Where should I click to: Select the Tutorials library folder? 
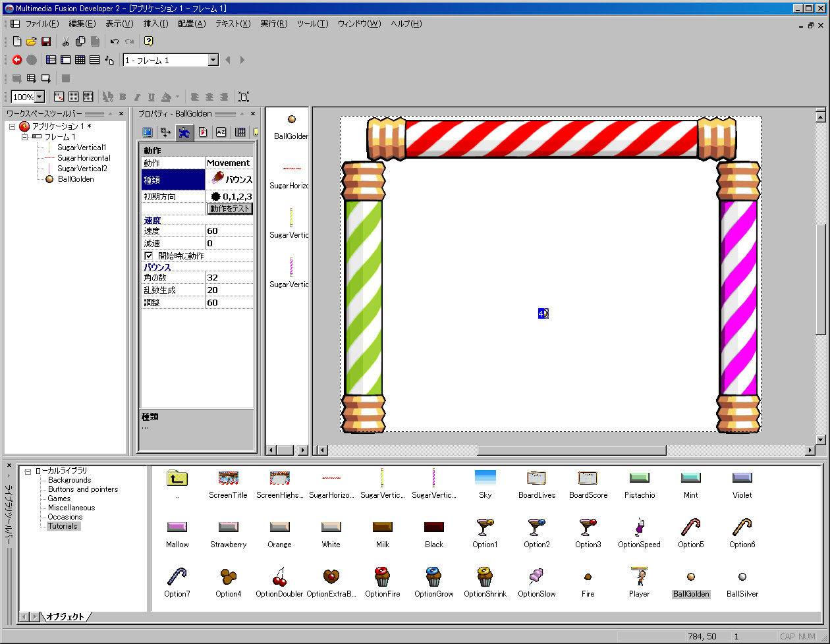pos(63,526)
